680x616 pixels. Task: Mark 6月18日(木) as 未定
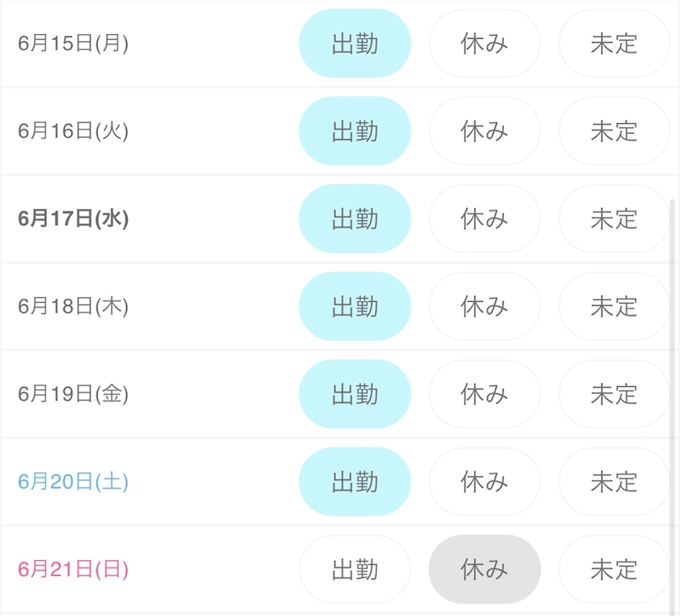(x=614, y=306)
